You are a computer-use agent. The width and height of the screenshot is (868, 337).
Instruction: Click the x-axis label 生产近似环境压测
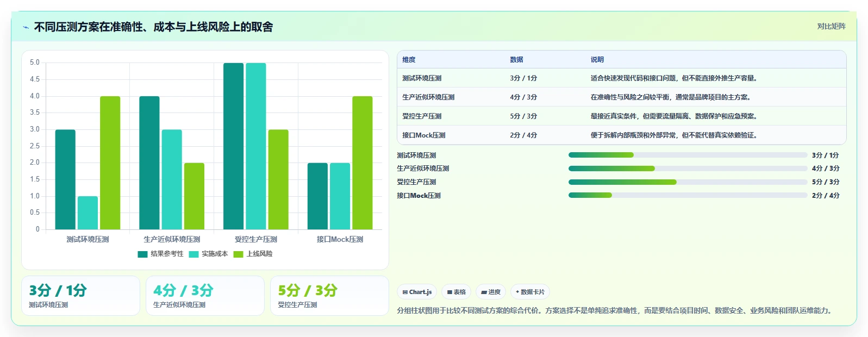[x=172, y=239]
